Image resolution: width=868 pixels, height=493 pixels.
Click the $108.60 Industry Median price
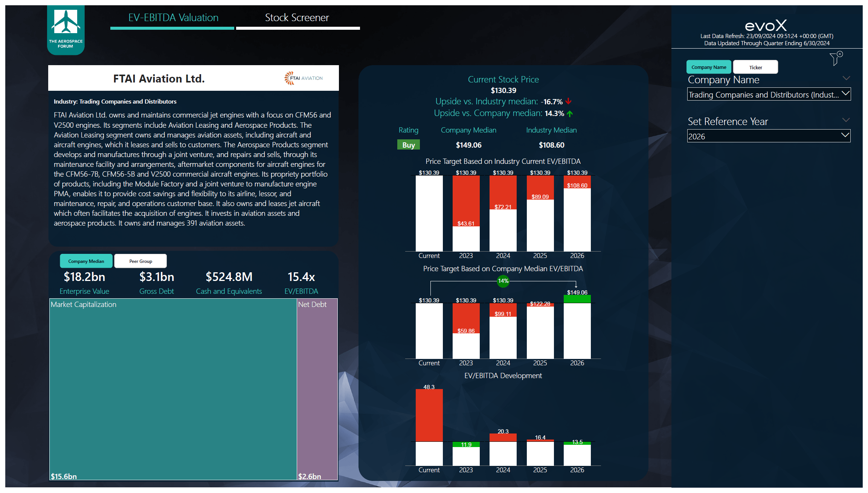[x=551, y=145]
